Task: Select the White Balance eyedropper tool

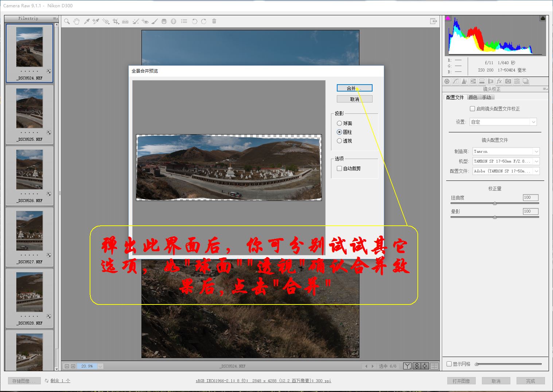Action: (x=87, y=22)
